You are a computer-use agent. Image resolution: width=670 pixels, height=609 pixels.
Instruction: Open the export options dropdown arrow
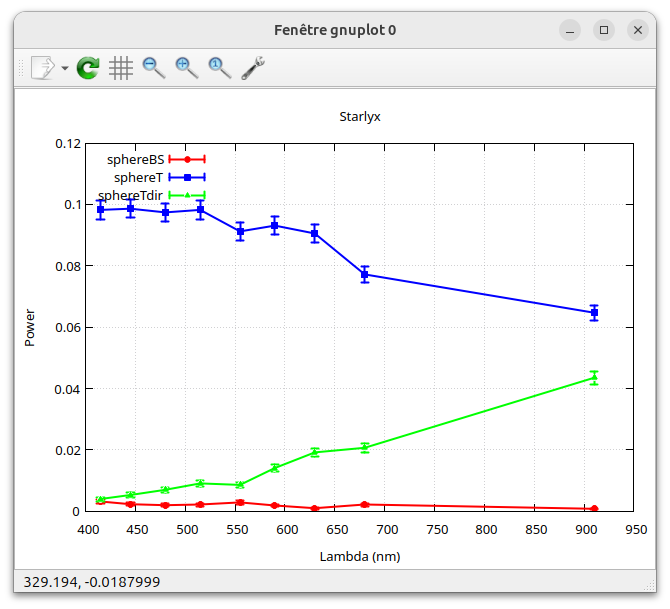click(65, 68)
